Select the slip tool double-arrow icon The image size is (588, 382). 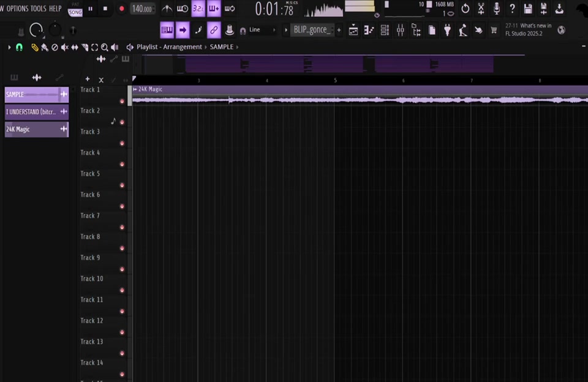pyautogui.click(x=75, y=47)
